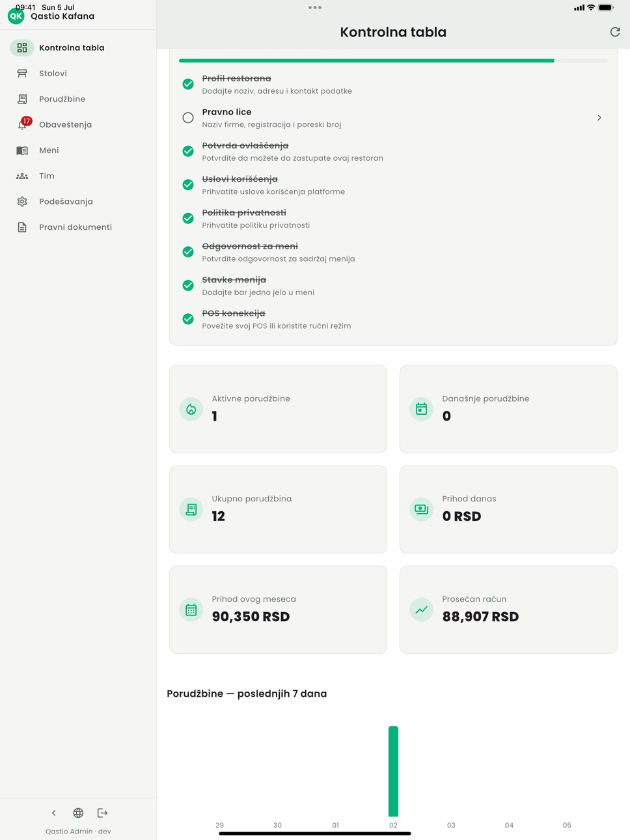Click the Profil restorana step title
This screenshot has height=840, width=630.
point(236,78)
